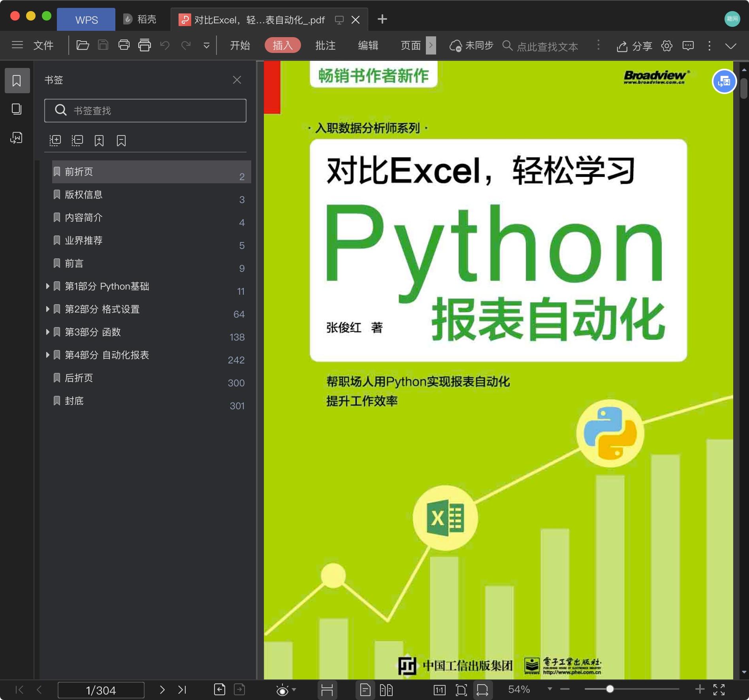The height and width of the screenshot is (700, 749).
Task: Select the 版权信息 bookmark
Action: 152,195
